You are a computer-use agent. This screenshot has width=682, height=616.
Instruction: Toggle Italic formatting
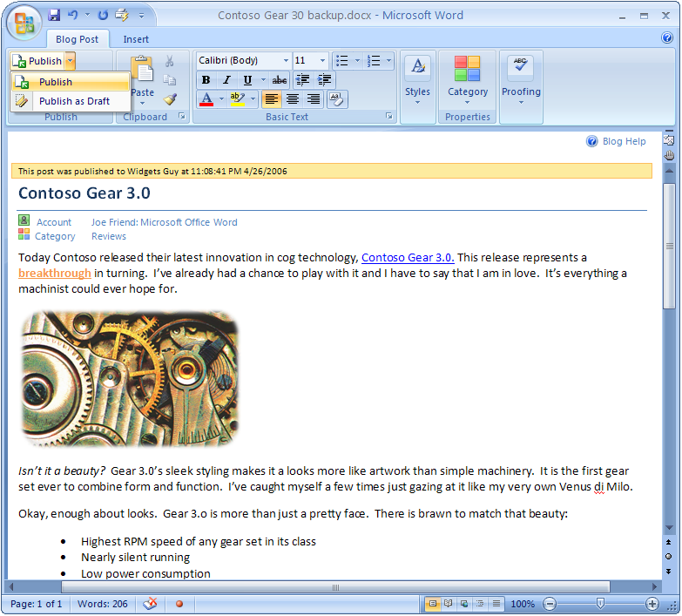pyautogui.click(x=226, y=80)
